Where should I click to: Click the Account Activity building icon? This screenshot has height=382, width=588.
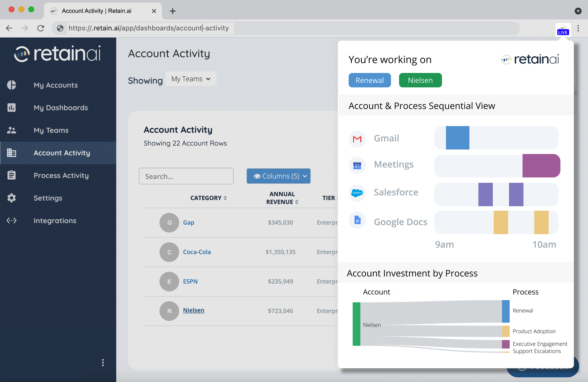tap(12, 153)
